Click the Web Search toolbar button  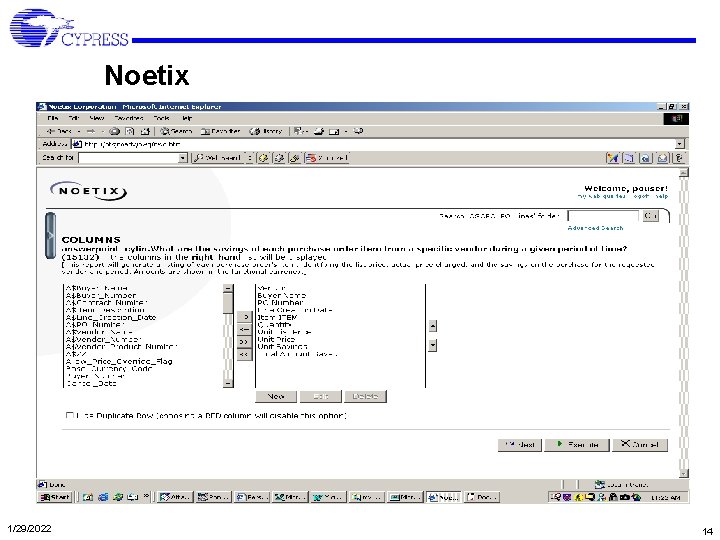pyautogui.click(x=218, y=158)
